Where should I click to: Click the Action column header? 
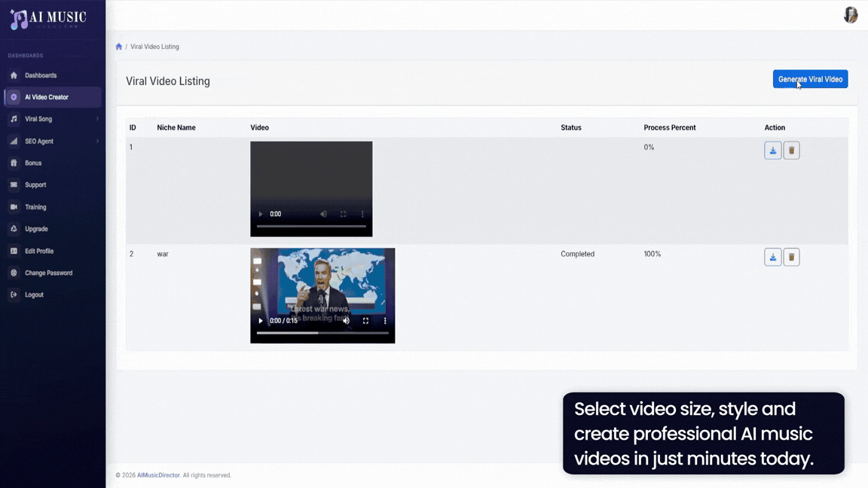[775, 127]
